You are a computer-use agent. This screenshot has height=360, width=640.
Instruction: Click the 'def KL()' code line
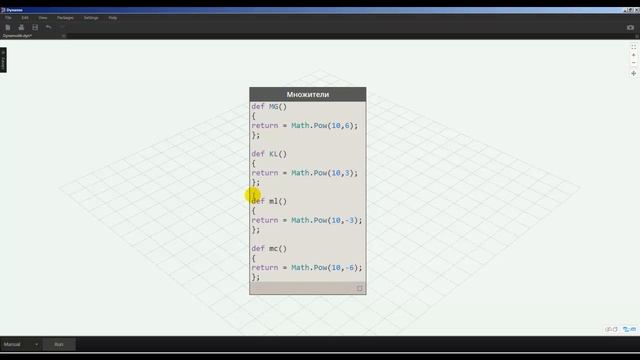[269, 154]
